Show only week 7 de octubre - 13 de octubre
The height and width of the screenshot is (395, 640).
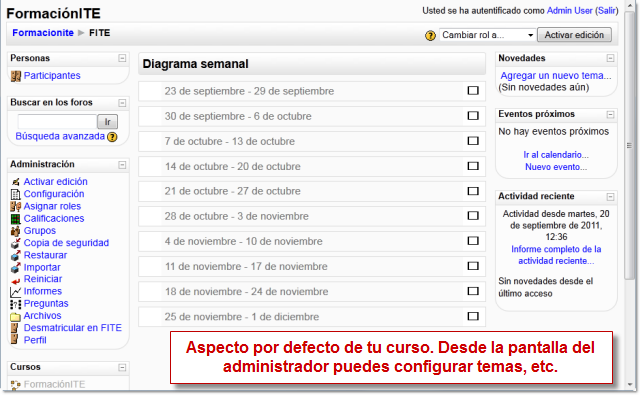tap(473, 141)
